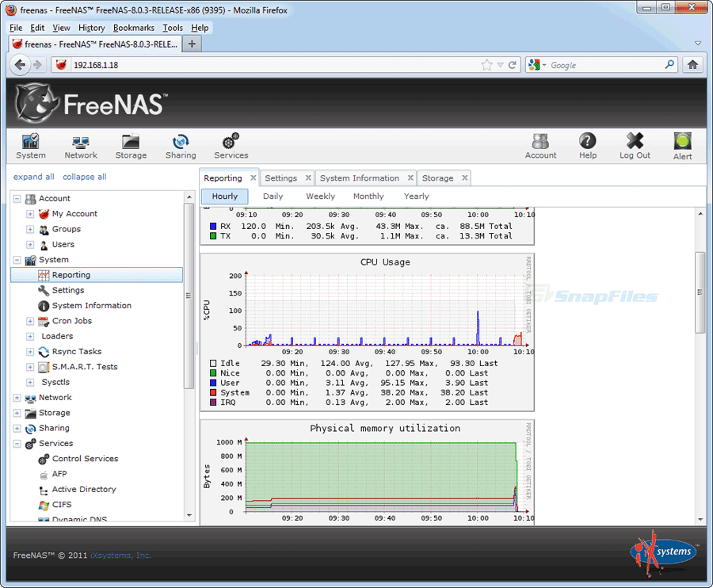The image size is (713, 588).
Task: Click the Google search input field
Action: point(606,65)
